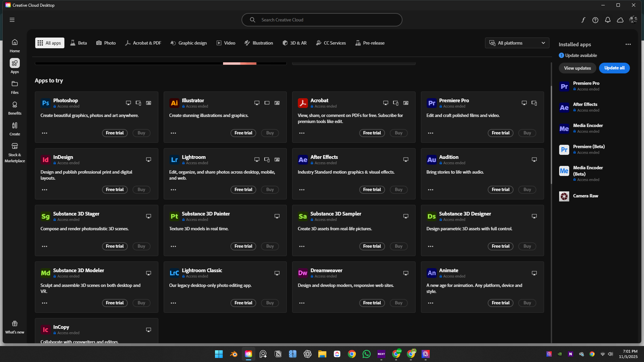The height and width of the screenshot is (362, 644).
Task: Start a free trial of Lightroom
Action: [x=243, y=189]
